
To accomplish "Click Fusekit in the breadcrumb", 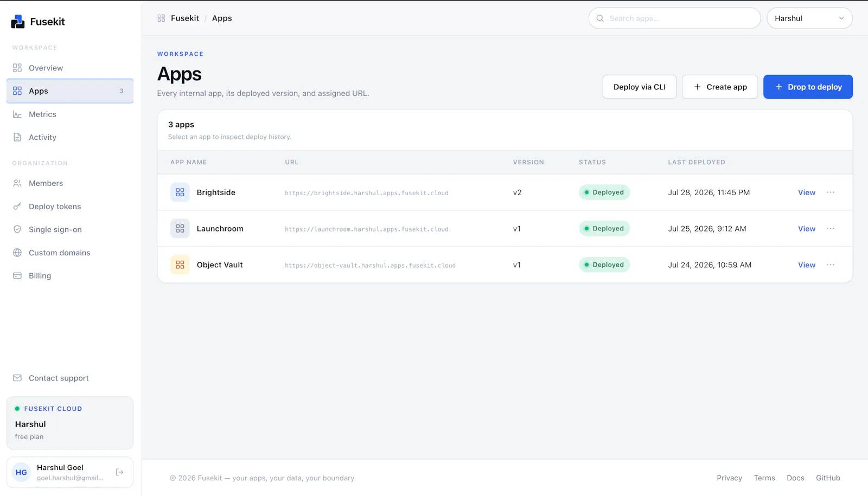I will (185, 18).
